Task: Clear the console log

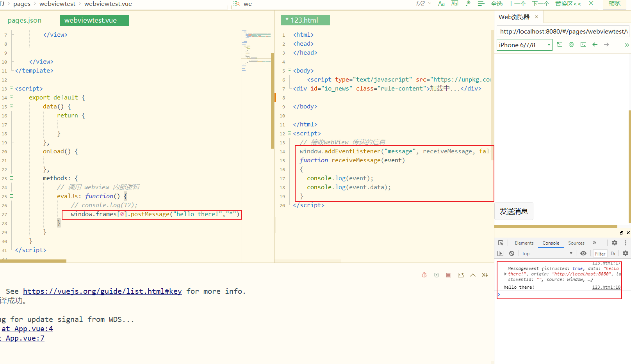Action: click(x=512, y=253)
